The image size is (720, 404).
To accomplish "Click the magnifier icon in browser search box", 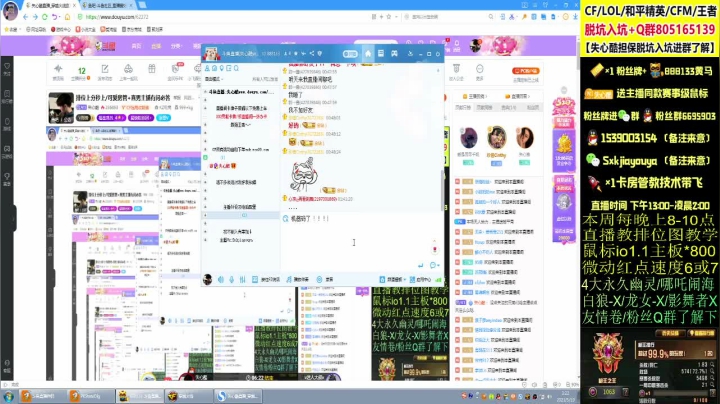I will point(491,17).
